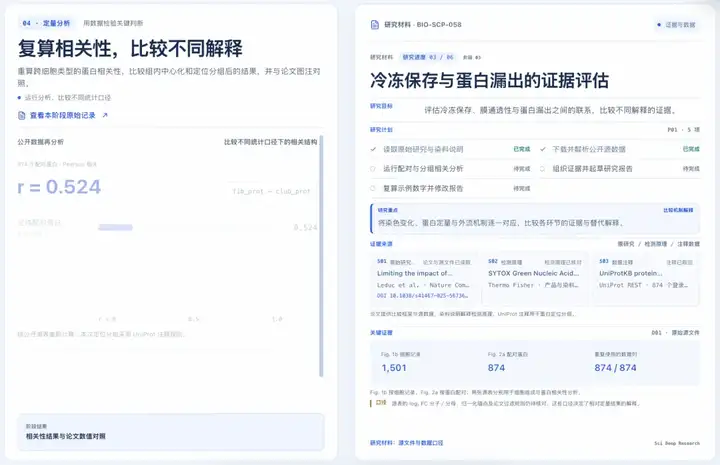Click the yellow 口径 note marker

(381, 403)
